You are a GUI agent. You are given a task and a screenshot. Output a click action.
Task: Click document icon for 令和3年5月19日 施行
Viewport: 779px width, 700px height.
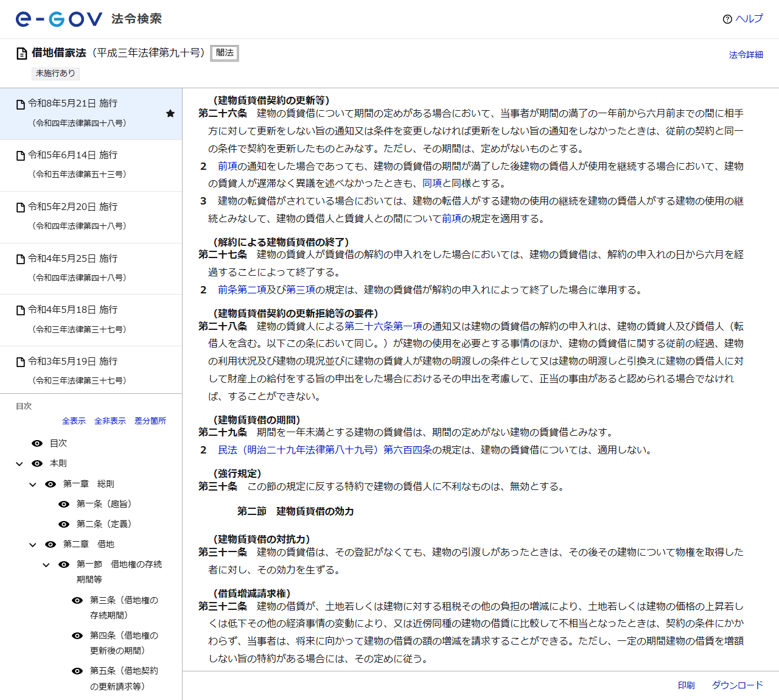(x=21, y=362)
